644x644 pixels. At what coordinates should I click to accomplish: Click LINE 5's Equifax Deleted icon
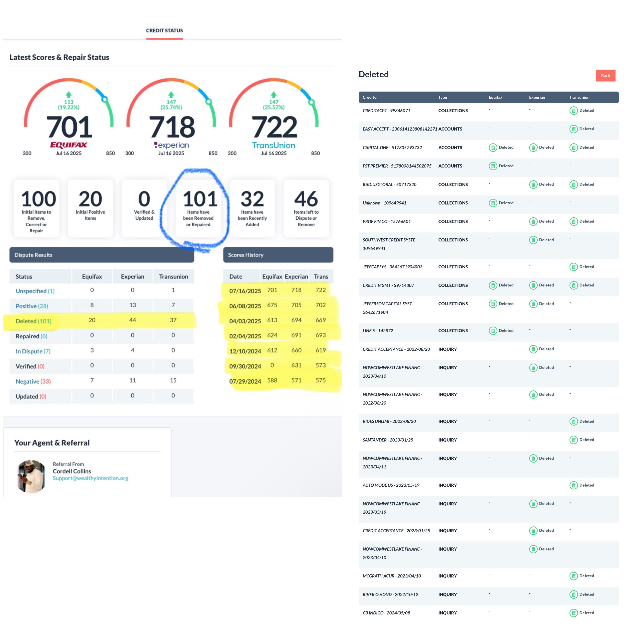(493, 331)
